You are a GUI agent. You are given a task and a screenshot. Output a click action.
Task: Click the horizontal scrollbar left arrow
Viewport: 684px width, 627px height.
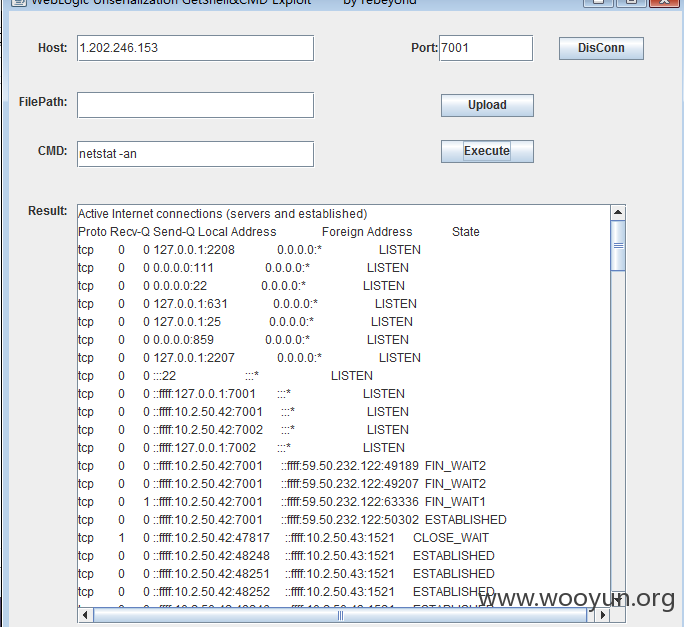[85, 615]
